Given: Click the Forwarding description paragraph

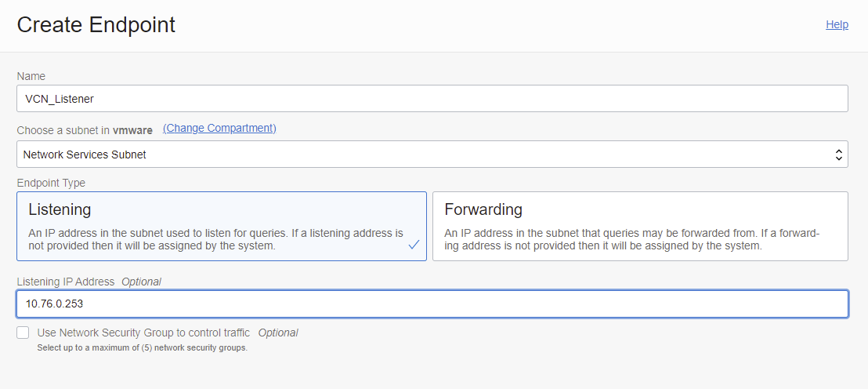Looking at the screenshot, I should coord(631,239).
